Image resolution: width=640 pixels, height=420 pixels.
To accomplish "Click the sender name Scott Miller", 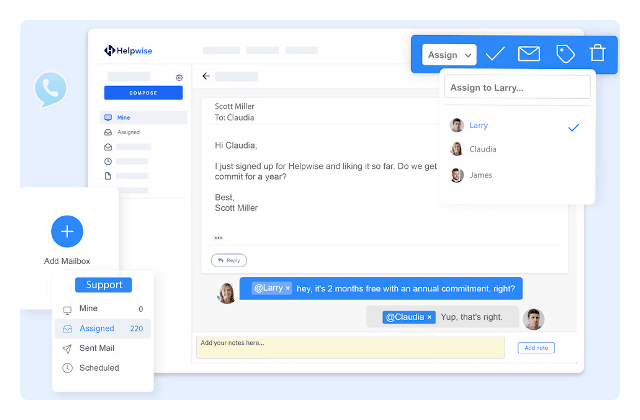I will [x=234, y=107].
